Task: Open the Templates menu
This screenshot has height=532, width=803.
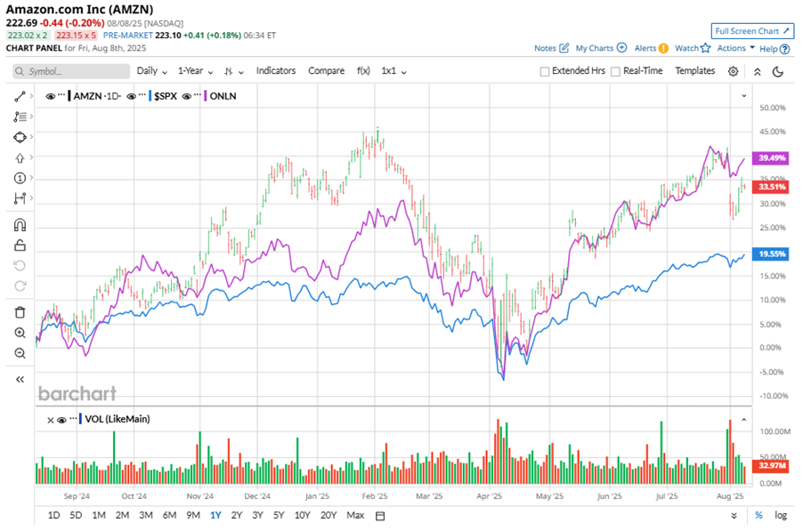Action: (694, 71)
